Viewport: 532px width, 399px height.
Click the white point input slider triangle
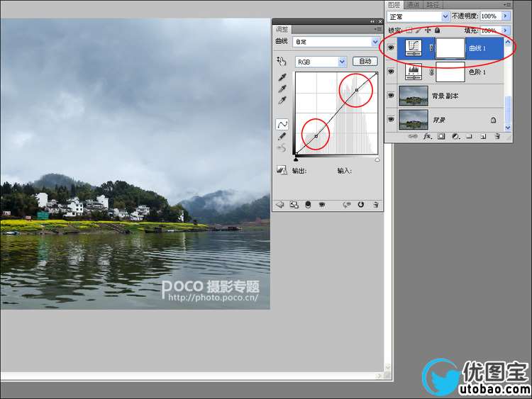pos(377,159)
